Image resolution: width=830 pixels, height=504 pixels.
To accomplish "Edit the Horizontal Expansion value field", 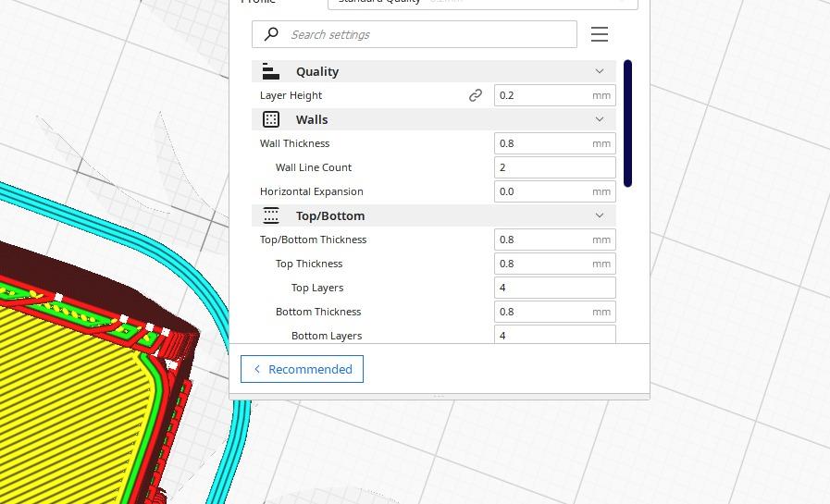I will point(555,191).
